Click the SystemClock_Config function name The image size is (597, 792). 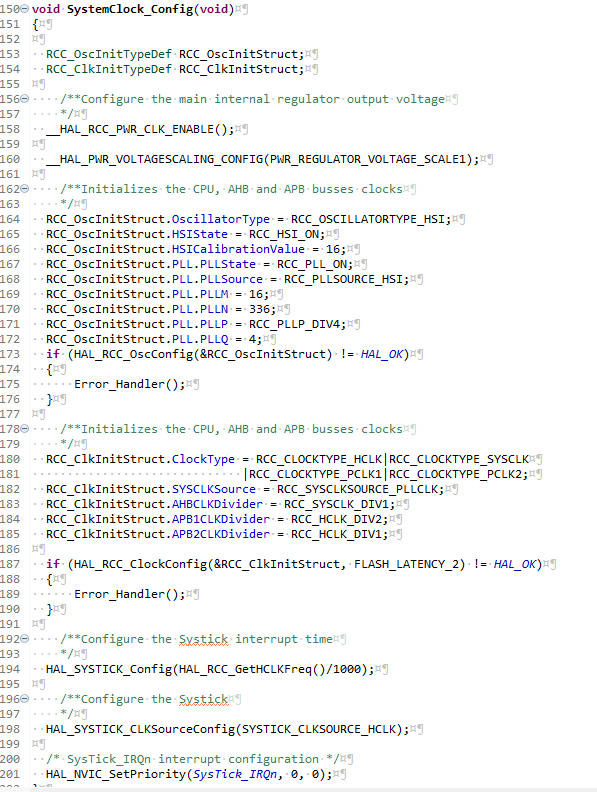(x=130, y=10)
